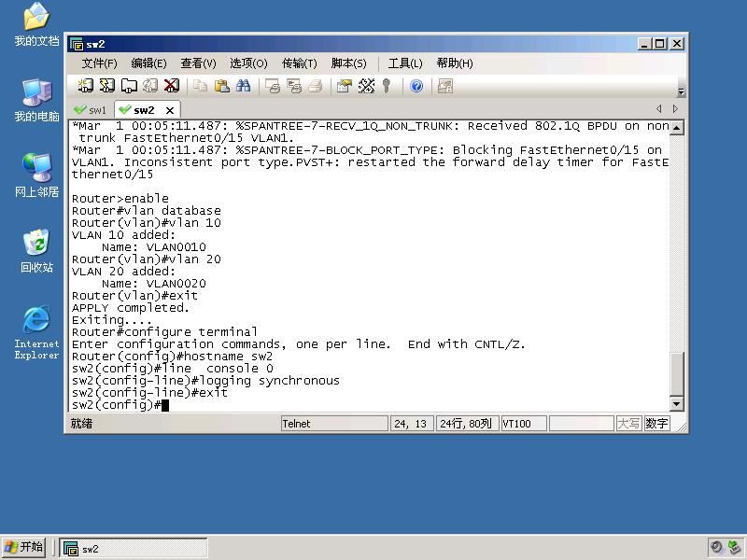
Task: Expand toolbar options chevron at right
Action: pos(681,91)
